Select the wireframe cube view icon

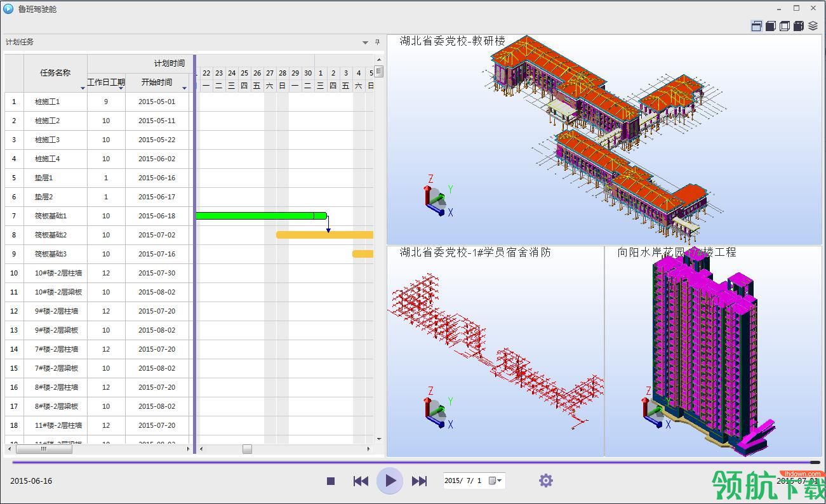(x=785, y=26)
